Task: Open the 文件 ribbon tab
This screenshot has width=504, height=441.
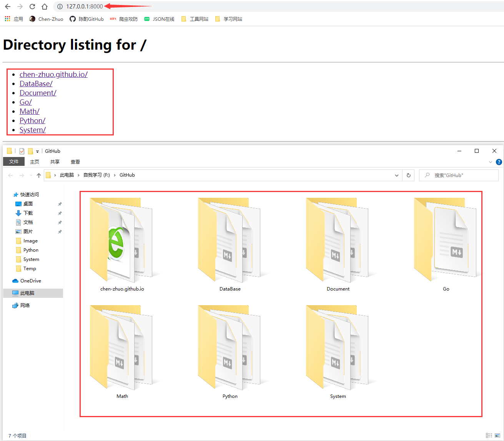Action: (14, 162)
